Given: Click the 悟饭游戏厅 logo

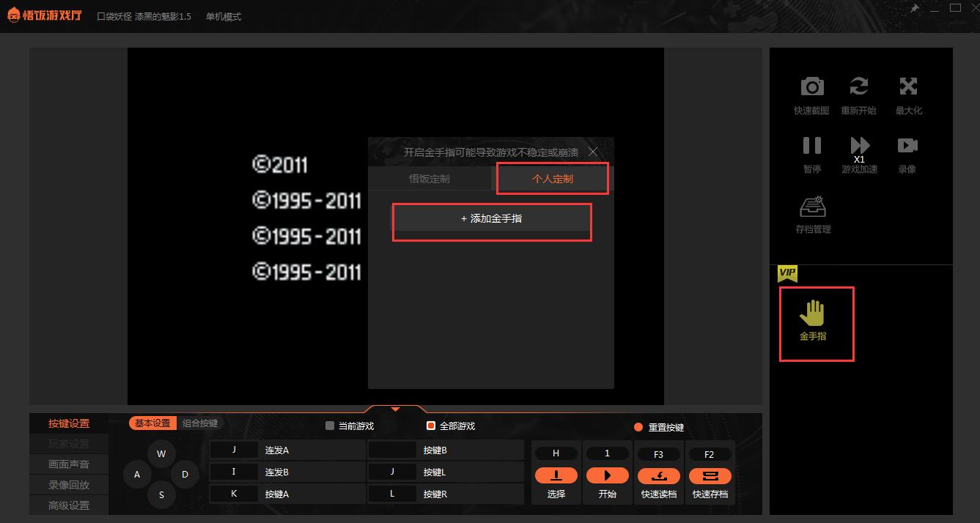Looking at the screenshot, I should point(45,15).
